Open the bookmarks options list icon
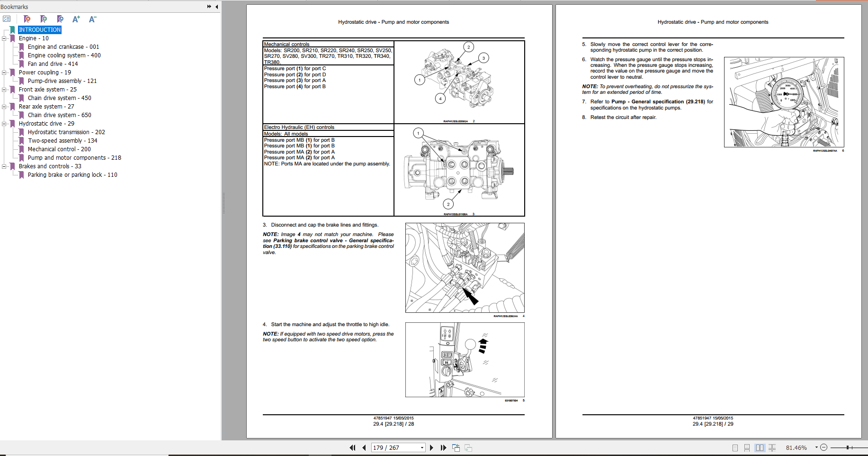This screenshot has width=868, height=456. pyautogui.click(x=7, y=19)
